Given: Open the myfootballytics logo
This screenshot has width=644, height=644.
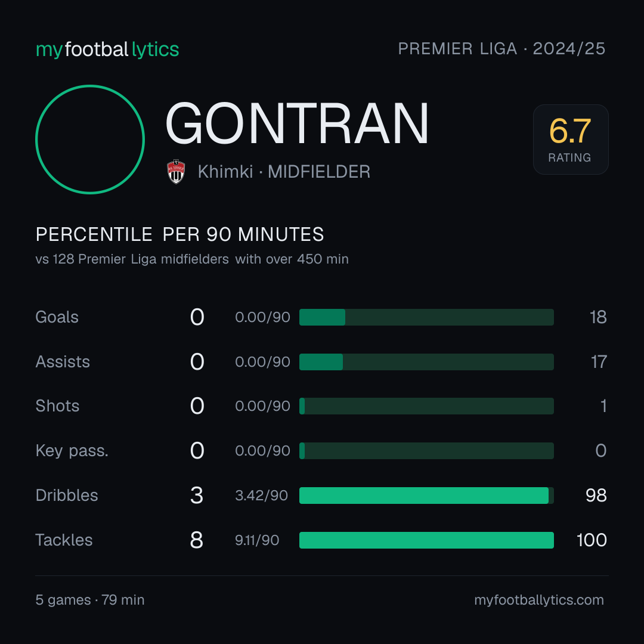Looking at the screenshot, I should 107,49.
